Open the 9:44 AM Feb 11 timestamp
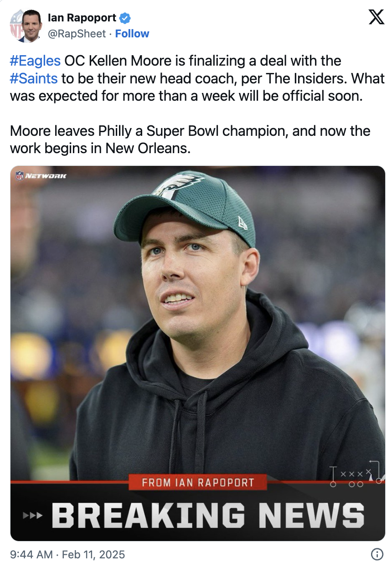392x567 pixels. 67,554
